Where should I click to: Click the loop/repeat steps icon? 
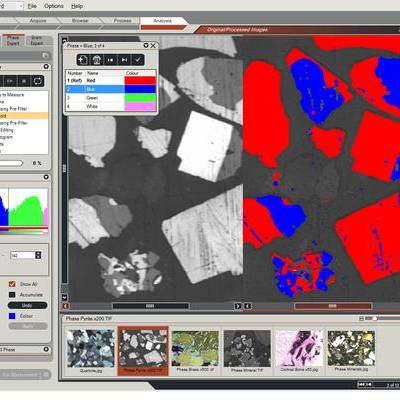tap(38, 81)
